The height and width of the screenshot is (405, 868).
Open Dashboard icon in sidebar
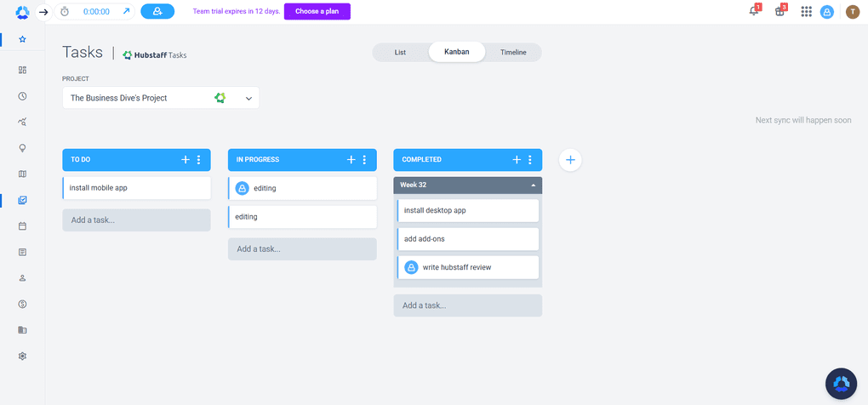click(23, 70)
